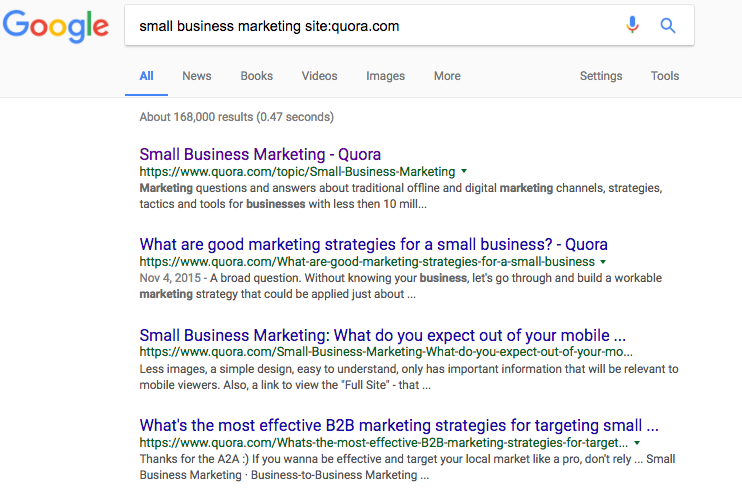Open the Videos results tab
This screenshot has height=495, width=742.
pos(319,76)
